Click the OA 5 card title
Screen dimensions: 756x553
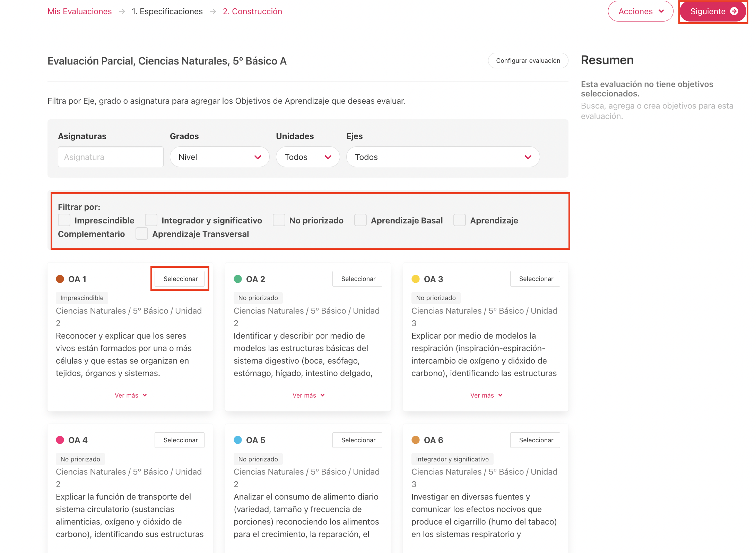[x=255, y=440]
